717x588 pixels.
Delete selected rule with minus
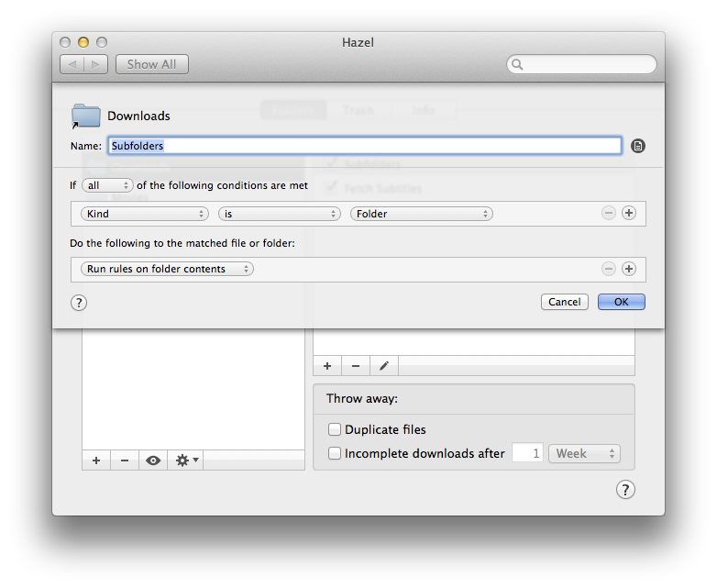[356, 366]
